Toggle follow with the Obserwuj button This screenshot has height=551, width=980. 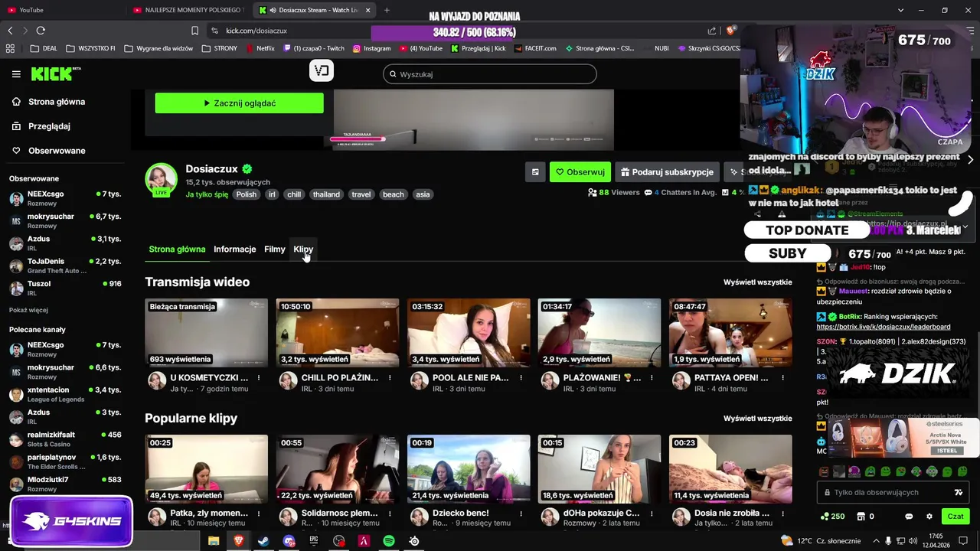coord(580,172)
